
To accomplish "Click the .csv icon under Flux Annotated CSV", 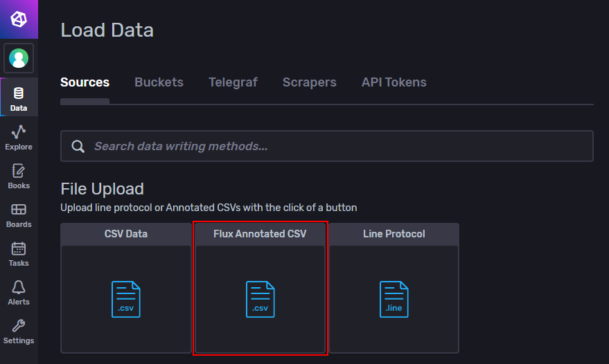I will coord(261,299).
